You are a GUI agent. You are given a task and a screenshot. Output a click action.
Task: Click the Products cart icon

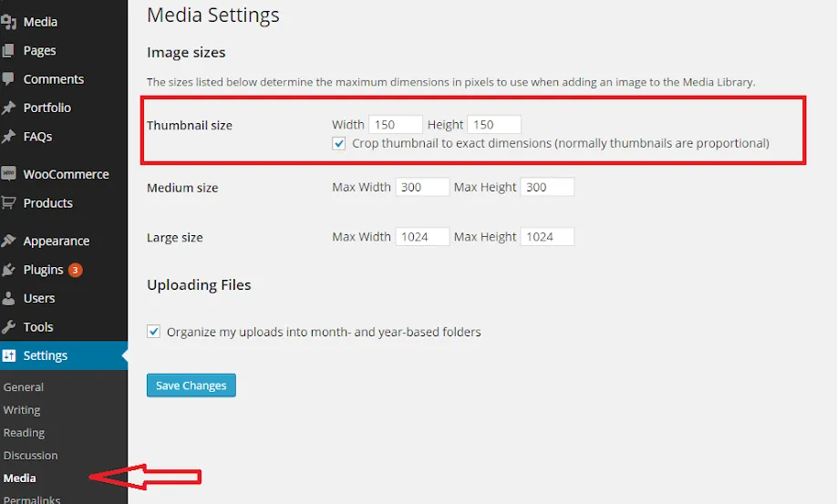coord(8,202)
